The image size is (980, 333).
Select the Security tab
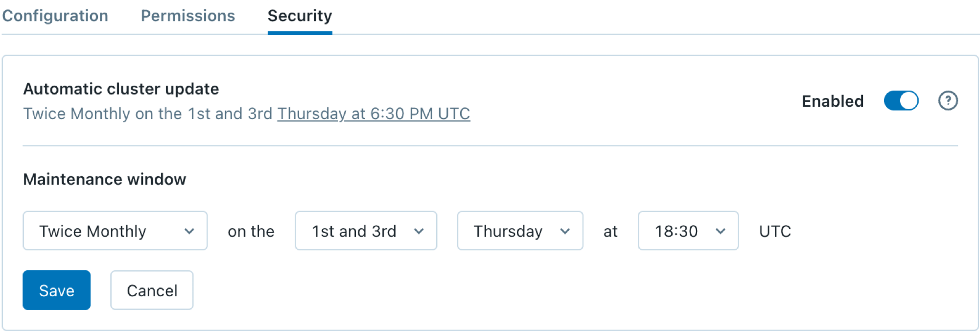tap(299, 15)
